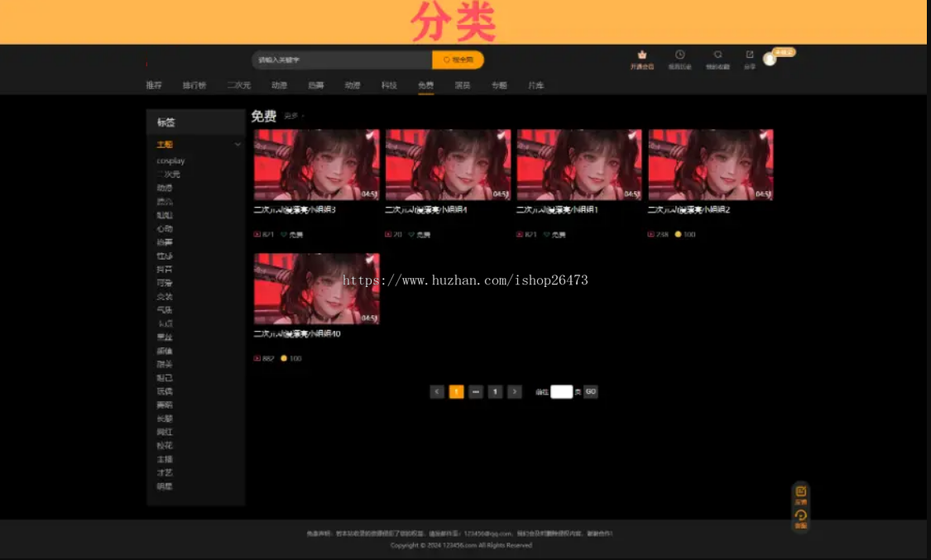Expand the 更多 dropdown beside 免费 heading
931x560 pixels.
(x=294, y=117)
